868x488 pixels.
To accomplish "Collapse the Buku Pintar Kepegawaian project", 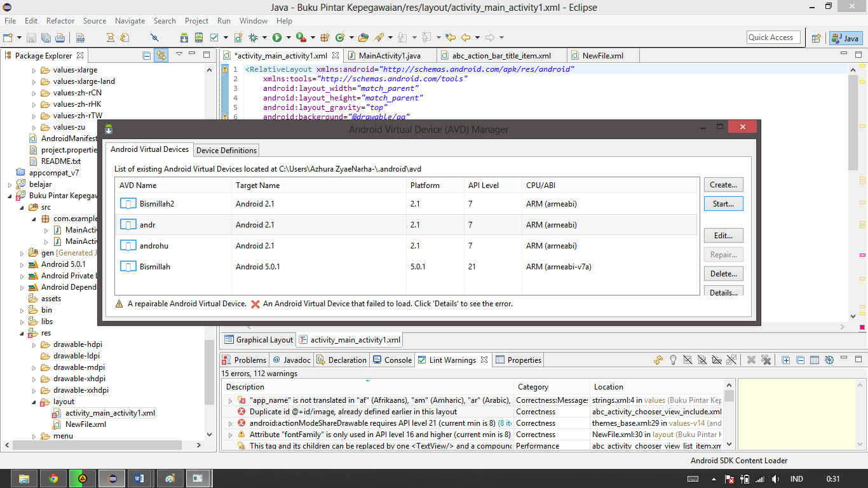I will click(x=10, y=196).
